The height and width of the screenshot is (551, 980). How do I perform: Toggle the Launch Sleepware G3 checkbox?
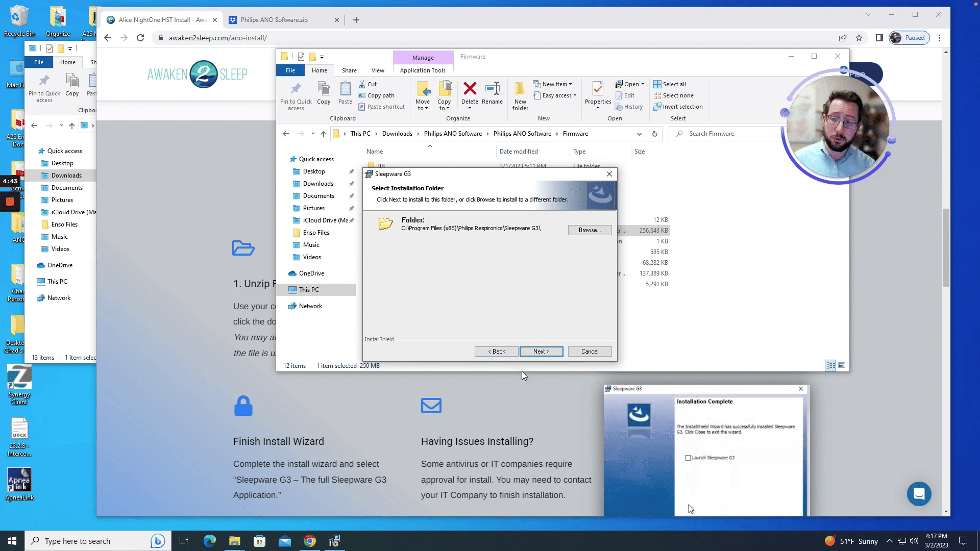coord(688,458)
